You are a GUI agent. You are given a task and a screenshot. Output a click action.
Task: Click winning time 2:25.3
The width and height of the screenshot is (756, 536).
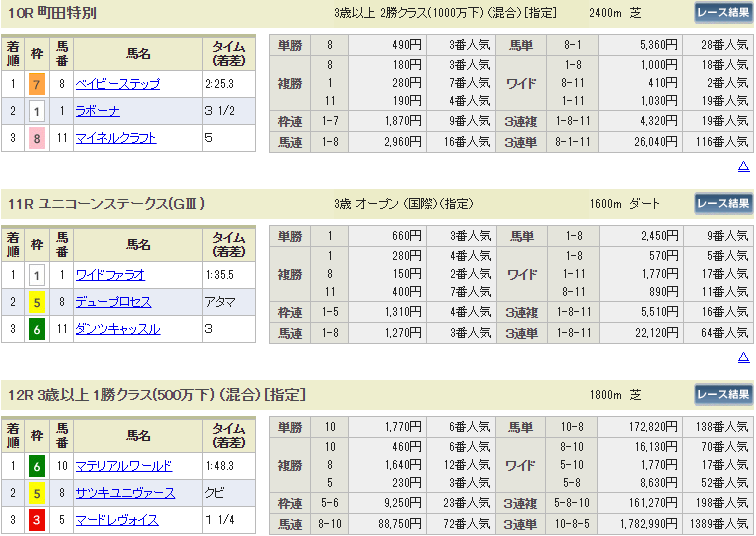219,84
